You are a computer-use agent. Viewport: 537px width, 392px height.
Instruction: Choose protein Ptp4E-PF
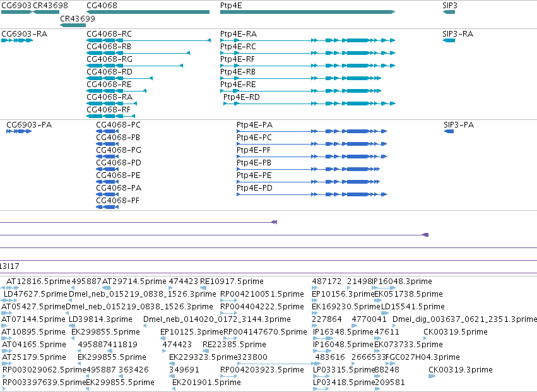[254, 150]
